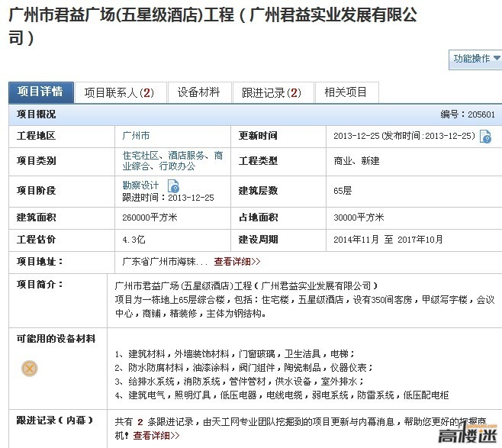This screenshot has height=448, width=502.
Task: Open the 相关项目 tab
Action: pos(346,92)
